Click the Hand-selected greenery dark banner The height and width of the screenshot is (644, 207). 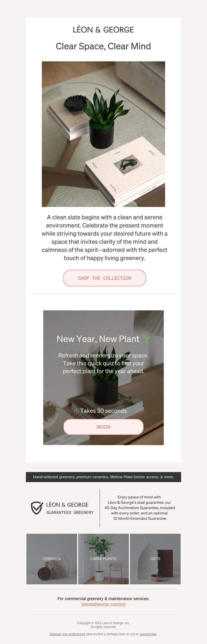pos(103,477)
